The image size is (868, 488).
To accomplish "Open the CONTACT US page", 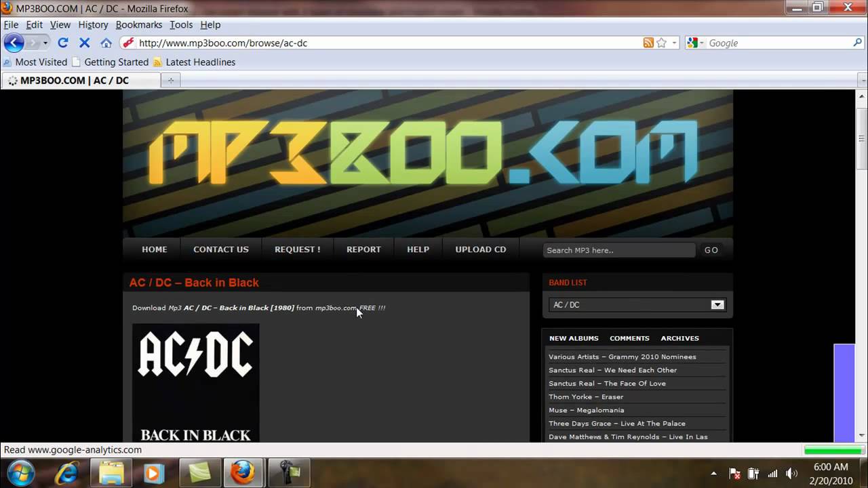I will click(x=221, y=249).
